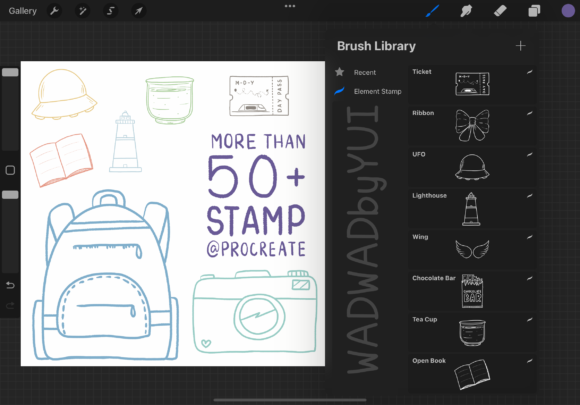The height and width of the screenshot is (405, 580).
Task: Click the stroke icon on the Lighthouse row
Action: [x=529, y=196]
